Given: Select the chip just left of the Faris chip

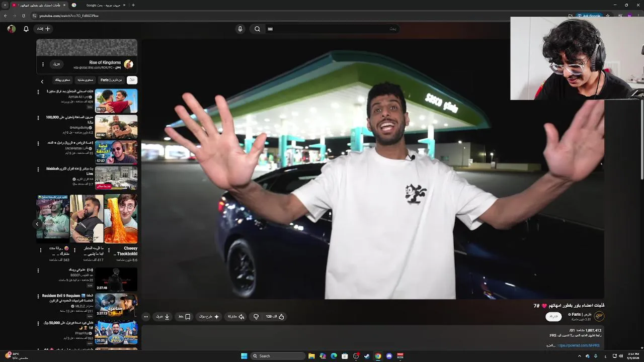Looking at the screenshot, I should [x=85, y=80].
